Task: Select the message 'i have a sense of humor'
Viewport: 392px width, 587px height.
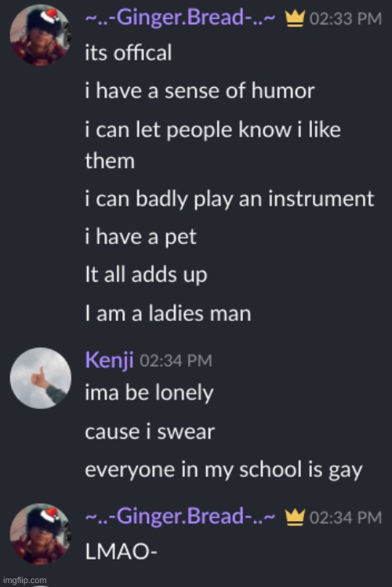Action: [x=200, y=91]
